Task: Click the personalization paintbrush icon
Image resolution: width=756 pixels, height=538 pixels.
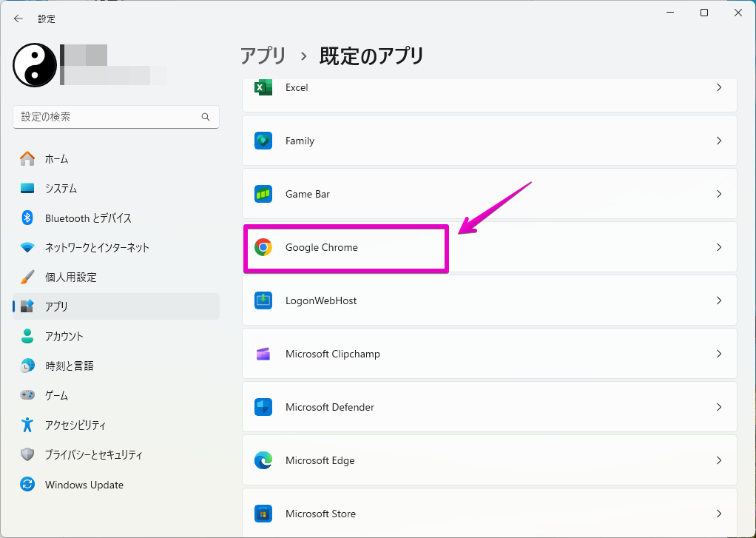Action: [x=27, y=277]
